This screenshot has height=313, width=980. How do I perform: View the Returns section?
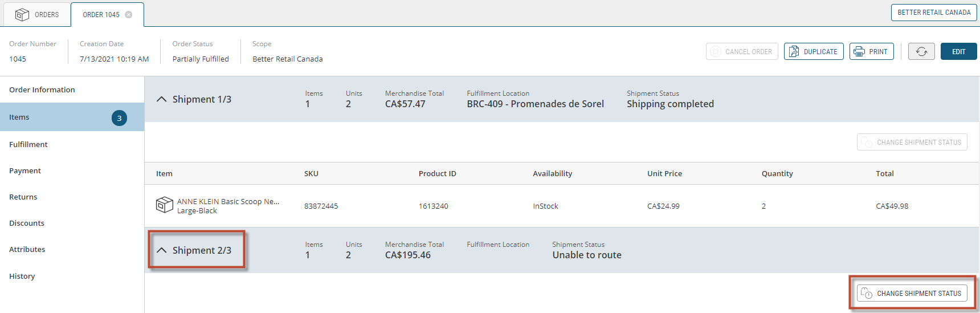point(23,197)
